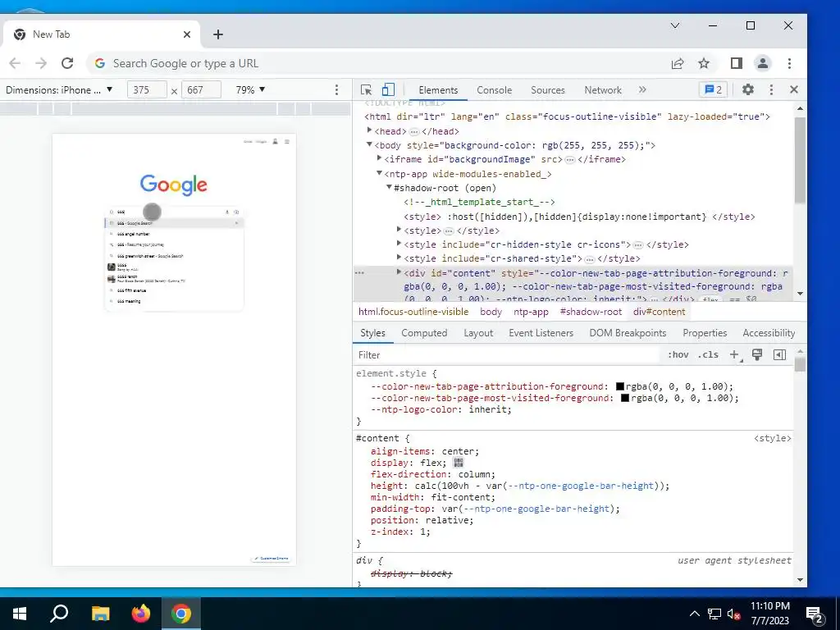Select the ntp-app breadcrumb
Viewport: 840px width, 630px height.
531,312
